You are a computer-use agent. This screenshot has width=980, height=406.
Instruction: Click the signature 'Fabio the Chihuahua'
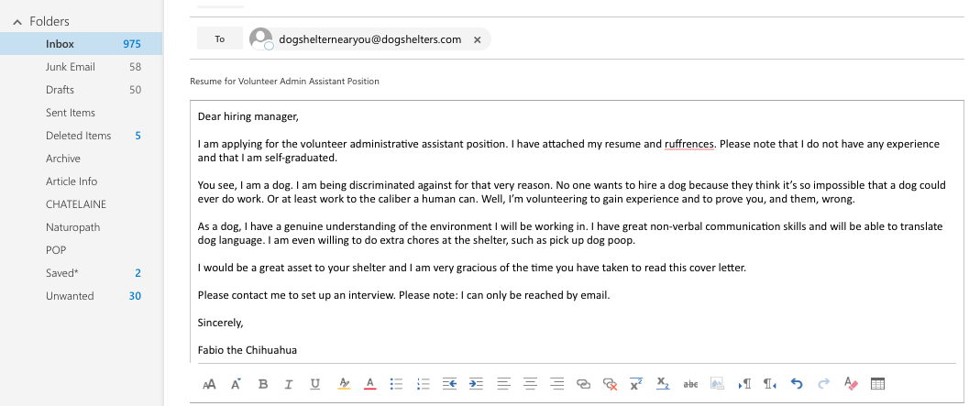click(248, 350)
